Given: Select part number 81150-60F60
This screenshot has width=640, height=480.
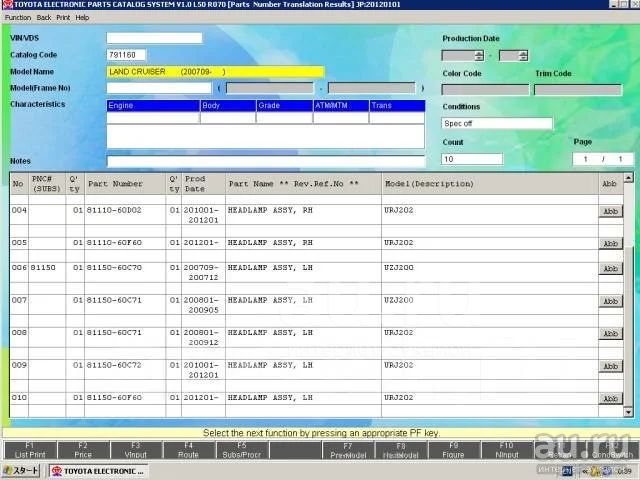Looking at the screenshot, I should [114, 397].
